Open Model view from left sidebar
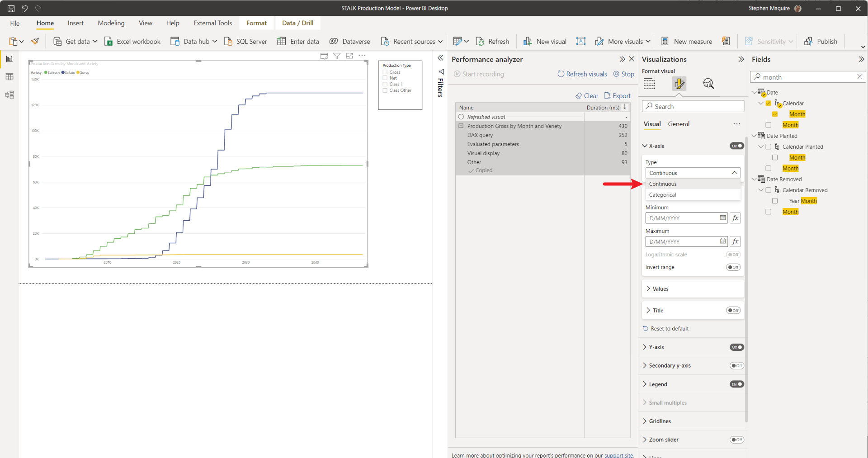The image size is (868, 458). tap(9, 95)
